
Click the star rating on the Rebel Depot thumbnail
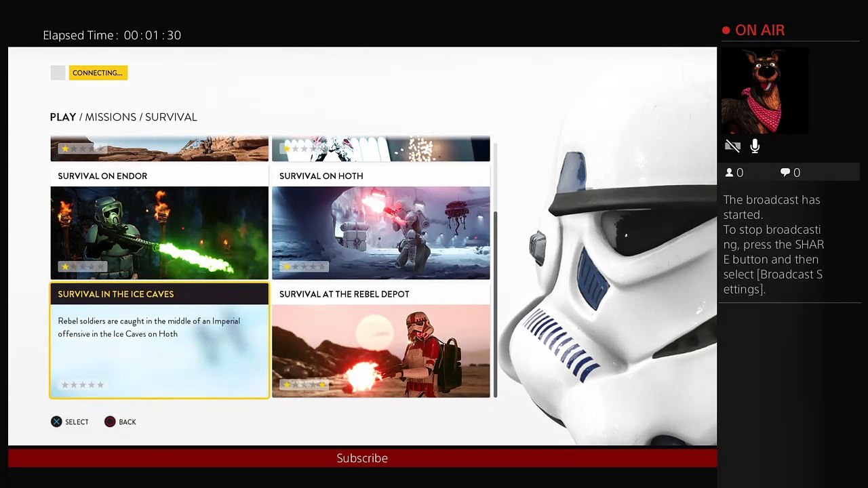coord(304,385)
